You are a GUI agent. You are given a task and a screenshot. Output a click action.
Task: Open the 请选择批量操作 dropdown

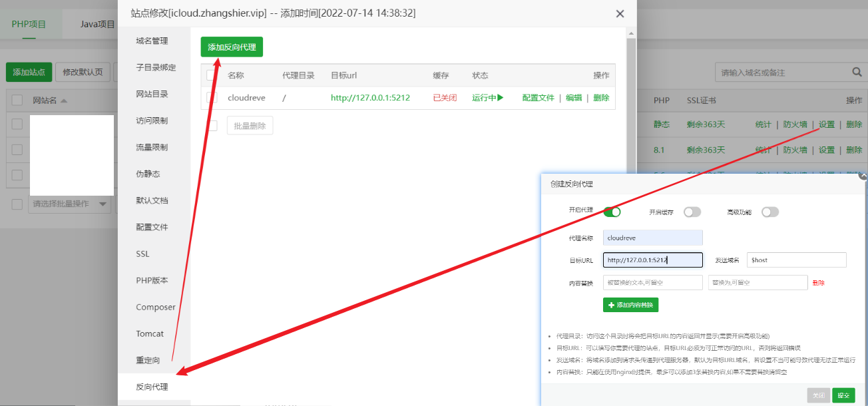coord(69,204)
